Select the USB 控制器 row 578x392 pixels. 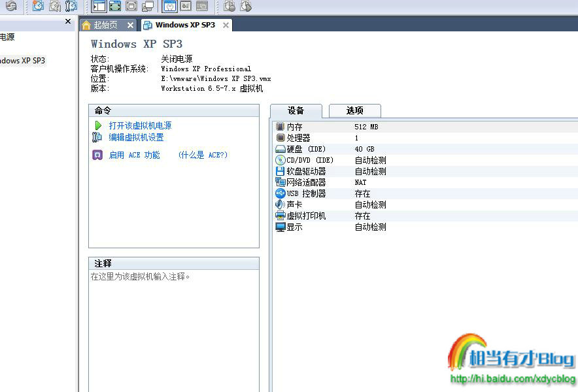coord(426,194)
